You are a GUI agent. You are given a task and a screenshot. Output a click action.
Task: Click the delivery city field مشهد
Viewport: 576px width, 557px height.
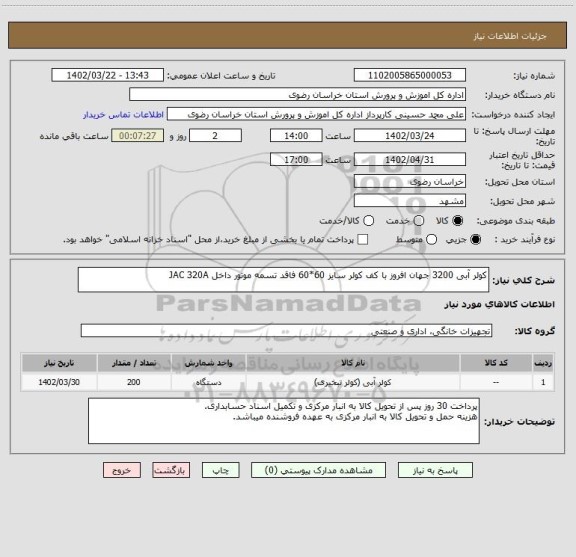(410, 201)
